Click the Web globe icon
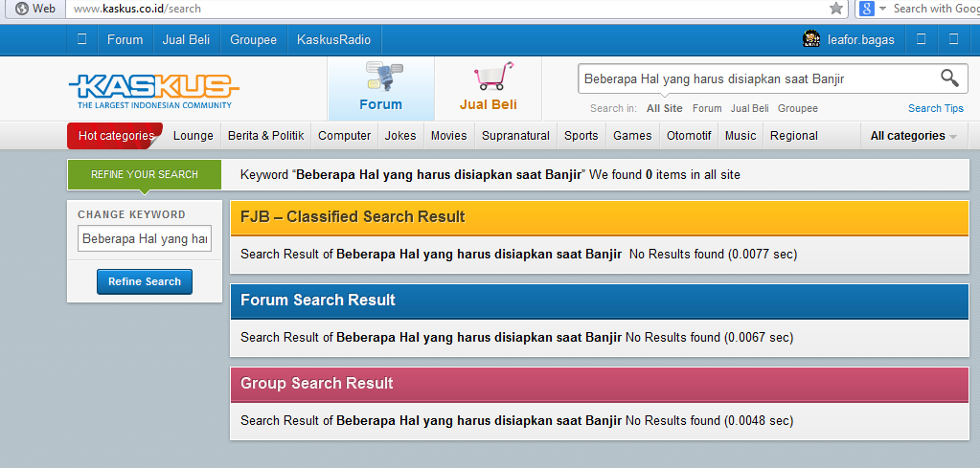 point(22,8)
